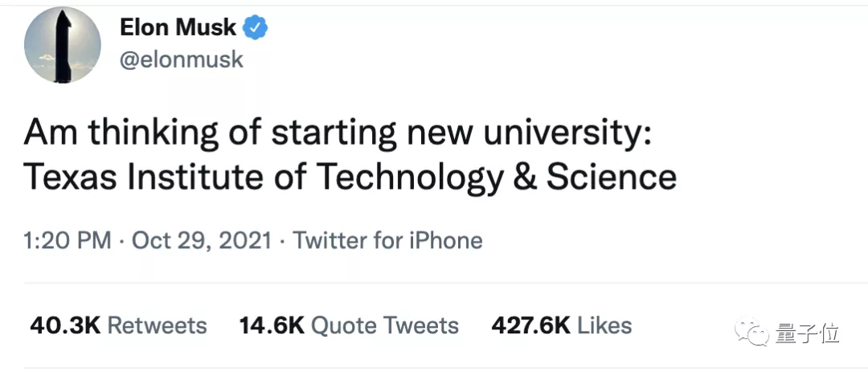Click the 量子位 watermark text

(808, 333)
